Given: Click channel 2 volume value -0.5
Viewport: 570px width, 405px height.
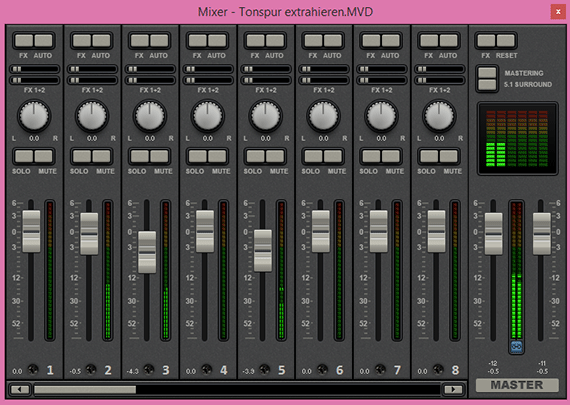Looking at the screenshot, I should click(x=75, y=372).
